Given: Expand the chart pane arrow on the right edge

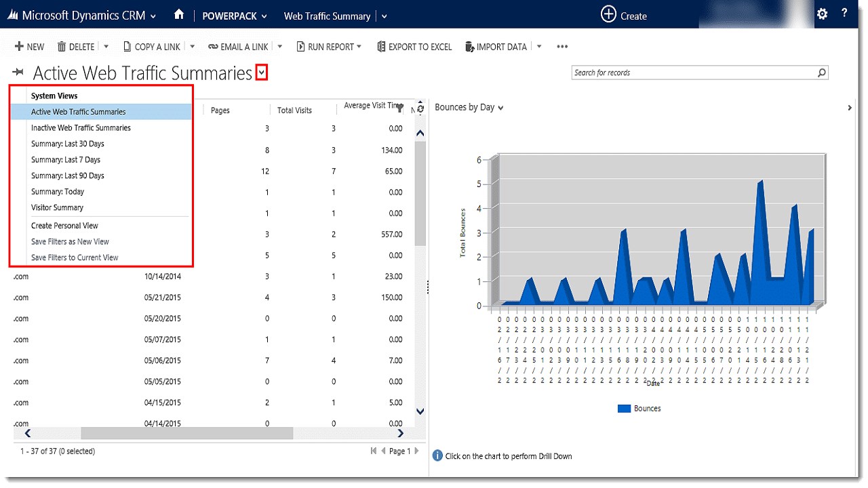Looking at the screenshot, I should (x=850, y=108).
